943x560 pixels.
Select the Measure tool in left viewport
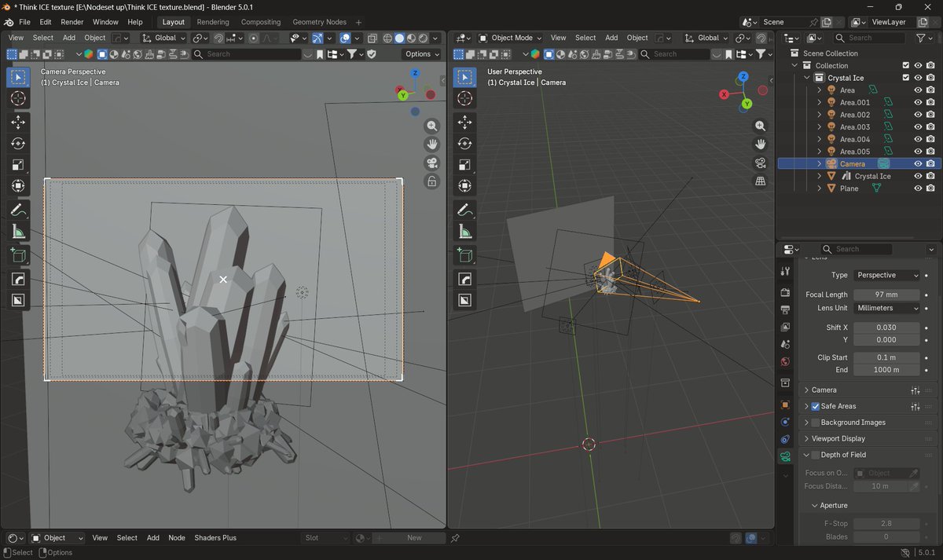[19, 231]
